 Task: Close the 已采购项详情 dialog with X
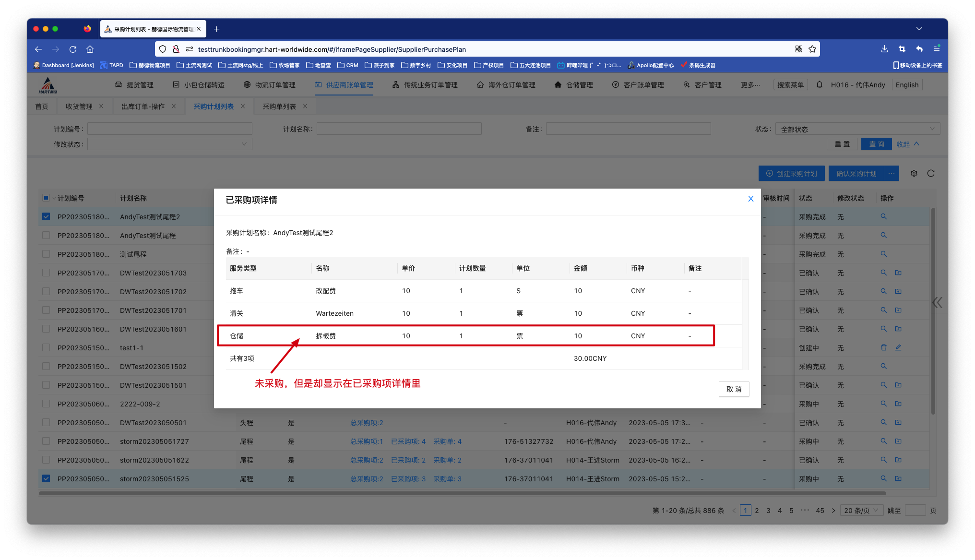(750, 199)
